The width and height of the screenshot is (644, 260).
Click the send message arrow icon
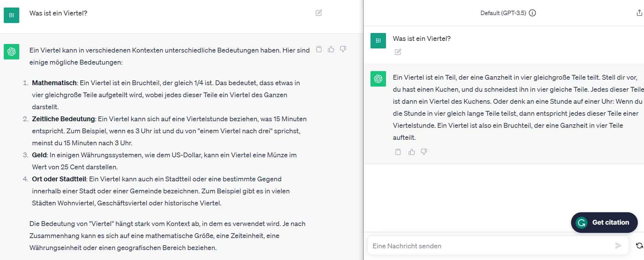pos(618,246)
